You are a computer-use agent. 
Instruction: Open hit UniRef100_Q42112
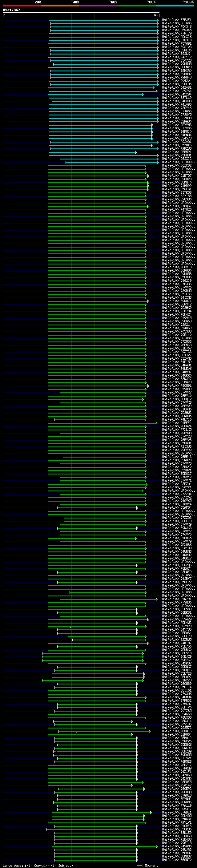click(177, 57)
